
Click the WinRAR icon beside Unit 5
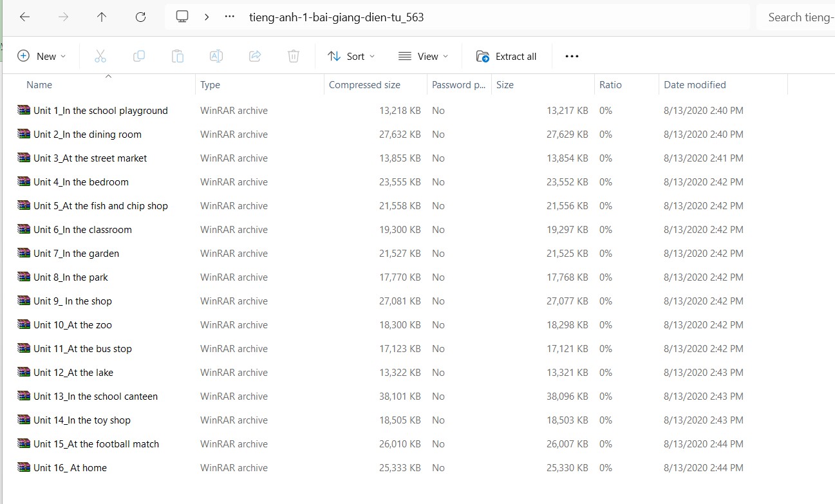tap(23, 205)
